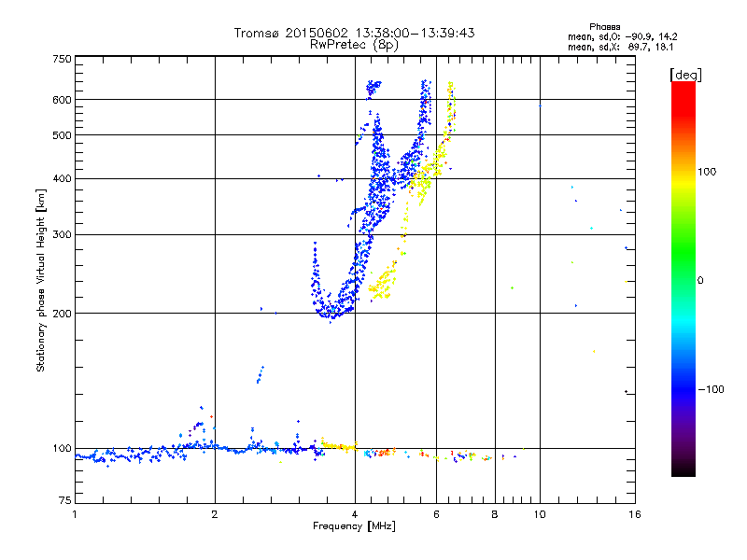The image size is (747, 560).
Task: Click the x-axis tick label '2'
Action: (x=215, y=514)
